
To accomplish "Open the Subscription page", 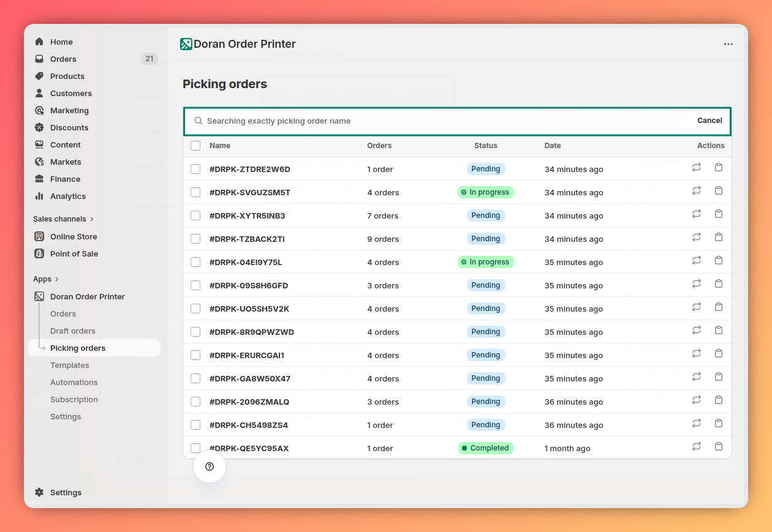I will tap(74, 399).
